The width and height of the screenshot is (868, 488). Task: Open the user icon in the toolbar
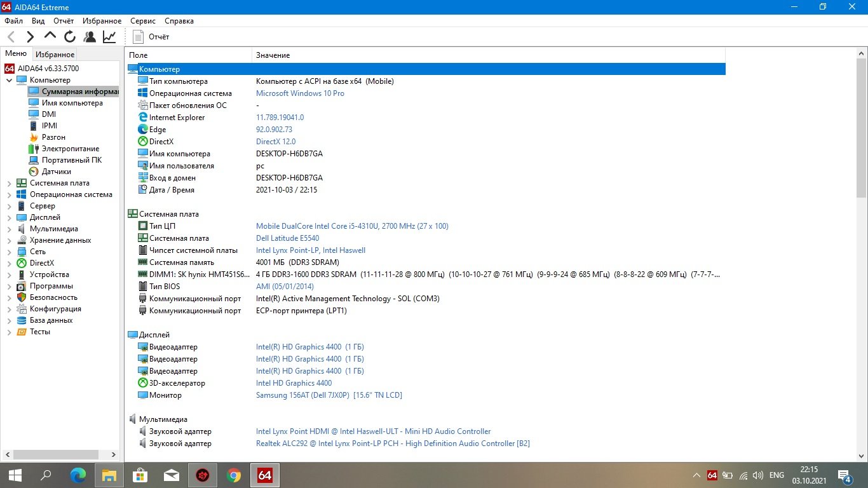tap(90, 37)
